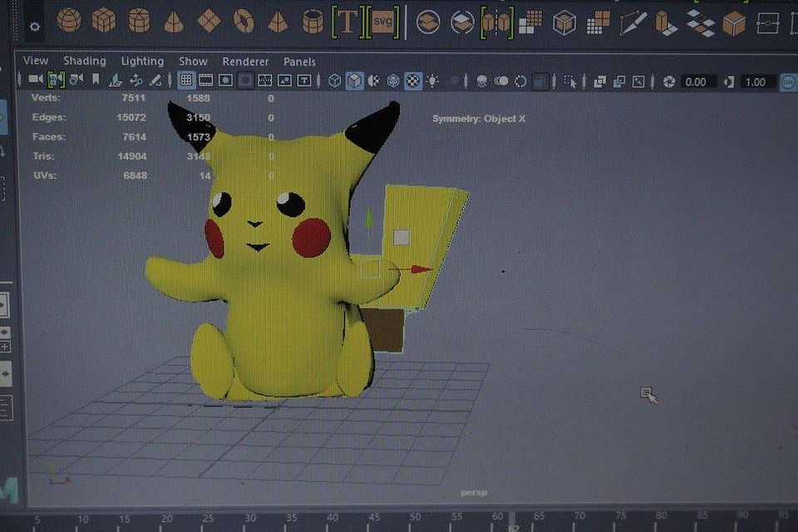
Task: Click the Mirror geometry shelf icon
Action: pos(497,23)
